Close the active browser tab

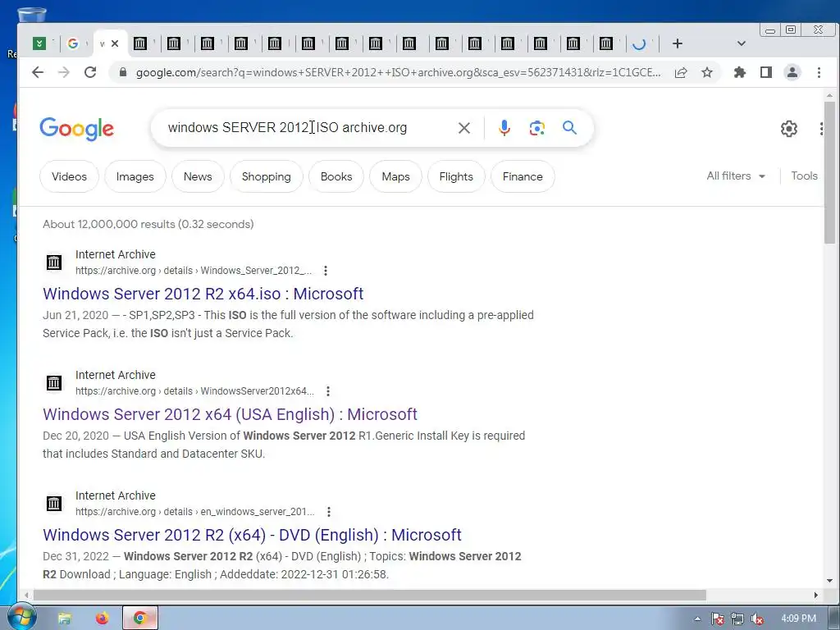[115, 43]
